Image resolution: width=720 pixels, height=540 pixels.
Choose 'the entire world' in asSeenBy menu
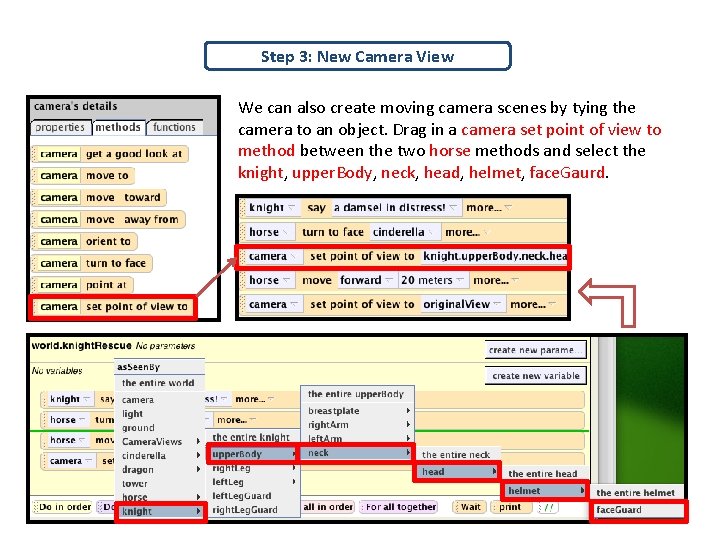tap(158, 383)
